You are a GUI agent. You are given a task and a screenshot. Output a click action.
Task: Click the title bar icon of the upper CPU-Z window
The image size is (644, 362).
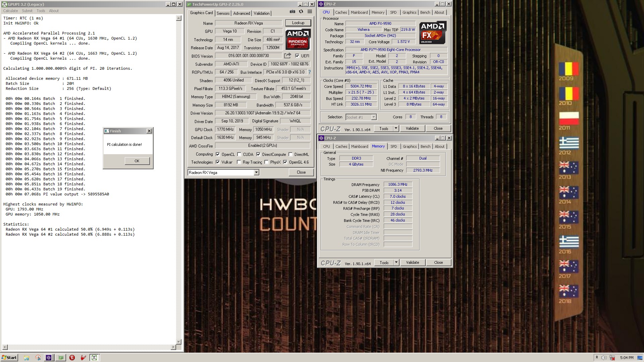tap(321, 4)
